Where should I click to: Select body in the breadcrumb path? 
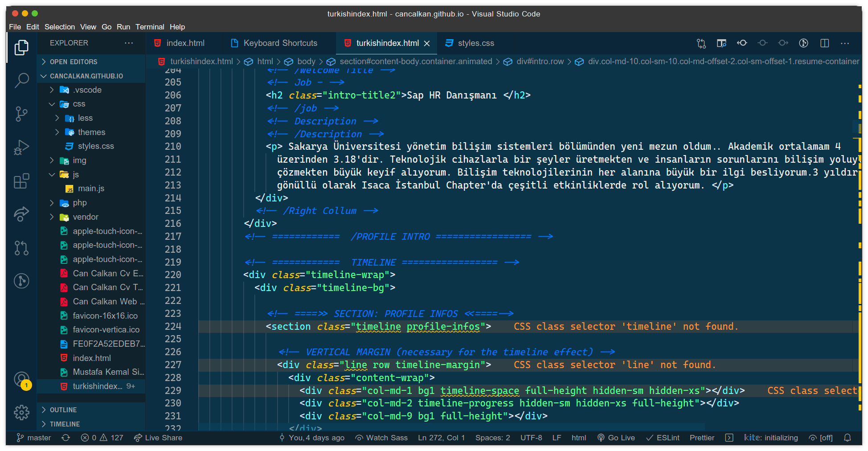[x=306, y=61]
